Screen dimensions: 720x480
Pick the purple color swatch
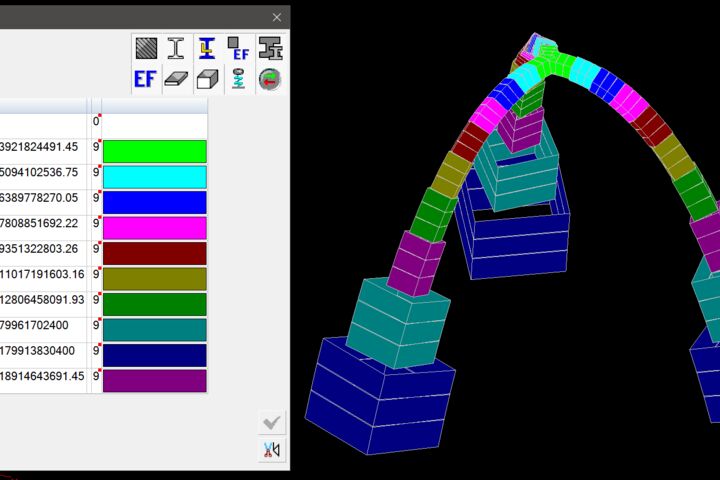[x=155, y=381]
